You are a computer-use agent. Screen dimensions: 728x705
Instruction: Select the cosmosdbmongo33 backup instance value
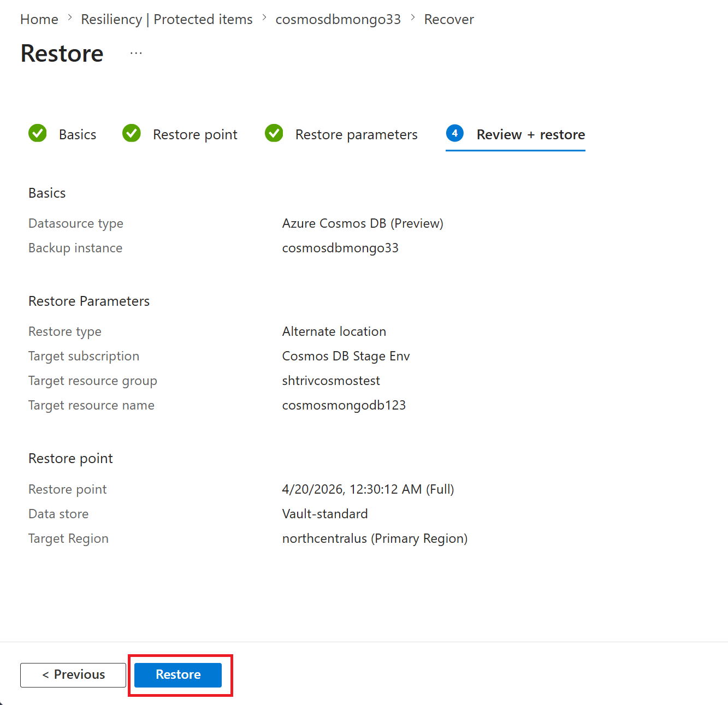click(x=340, y=248)
